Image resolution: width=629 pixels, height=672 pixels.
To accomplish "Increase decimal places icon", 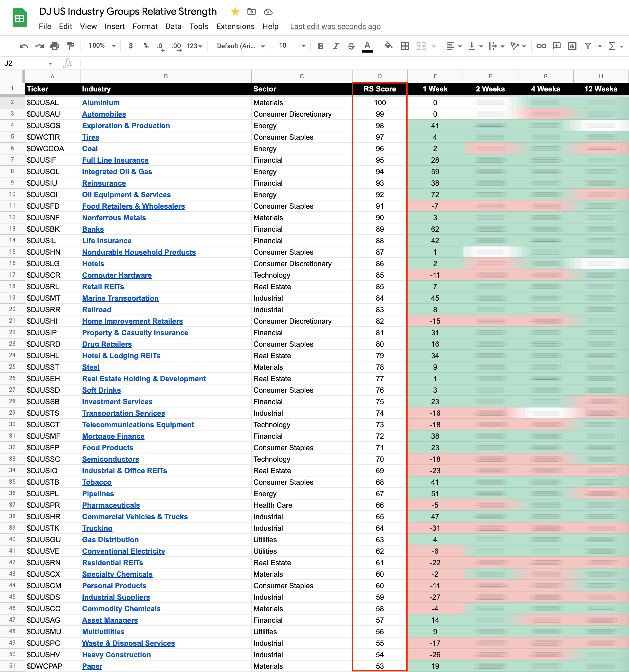I will pos(176,46).
